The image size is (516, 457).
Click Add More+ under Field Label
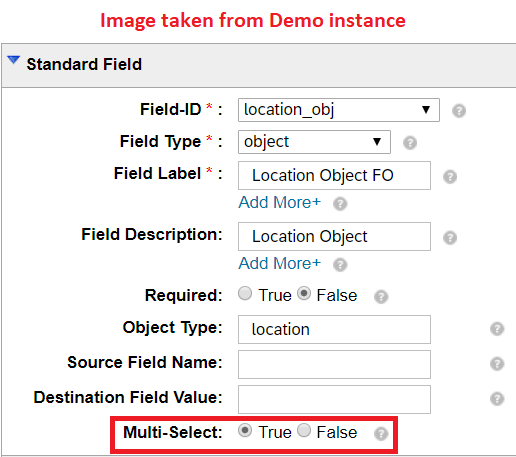279,202
